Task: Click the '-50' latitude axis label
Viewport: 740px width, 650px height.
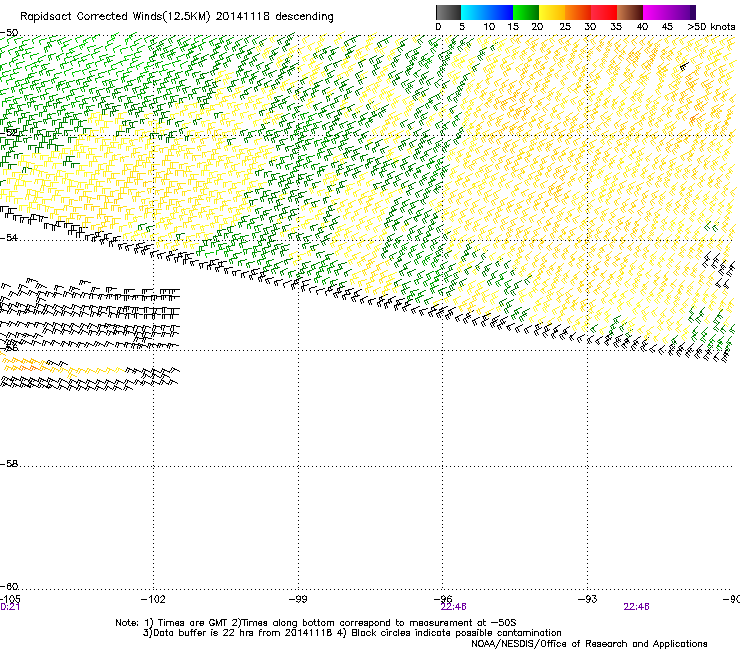Action: point(9,33)
